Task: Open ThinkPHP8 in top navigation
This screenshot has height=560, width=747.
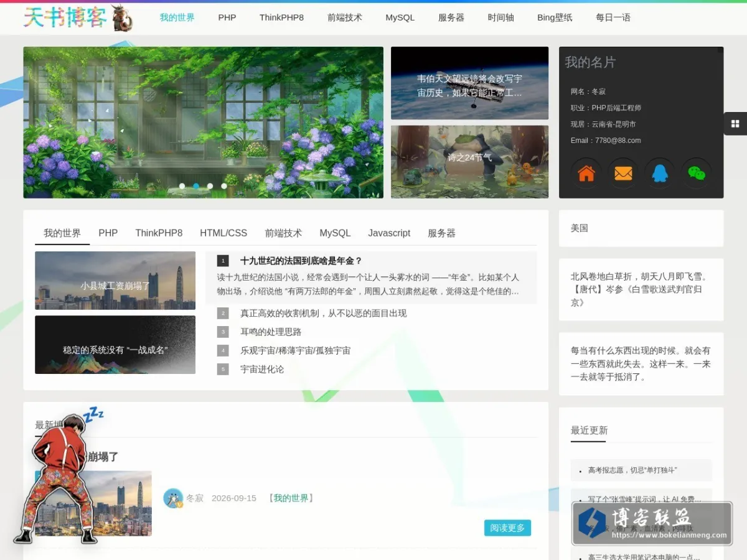Action: point(281,17)
